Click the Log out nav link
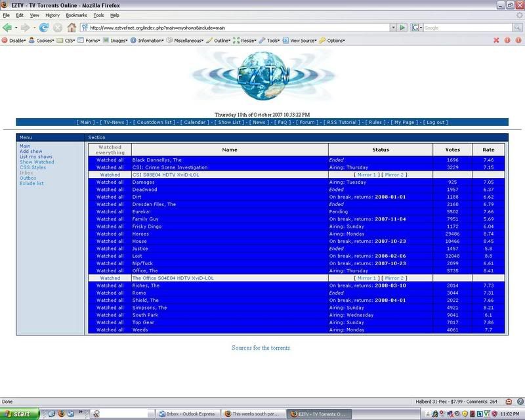 (x=435, y=122)
